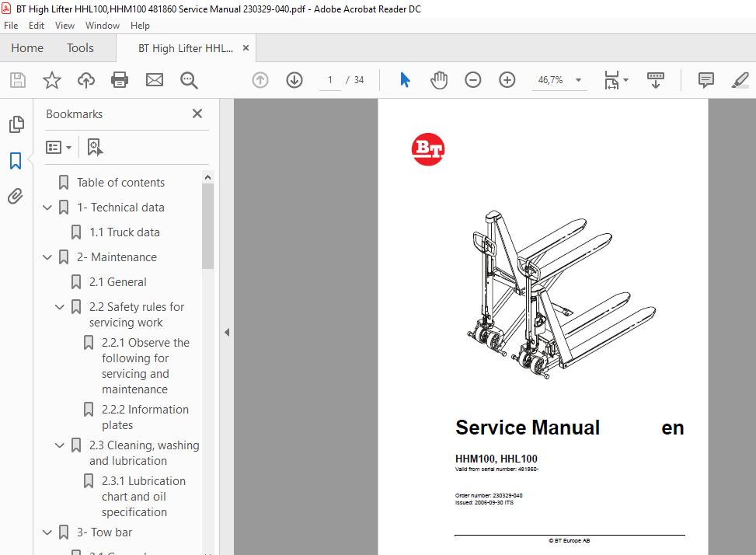Open the Comment tool

(x=705, y=79)
